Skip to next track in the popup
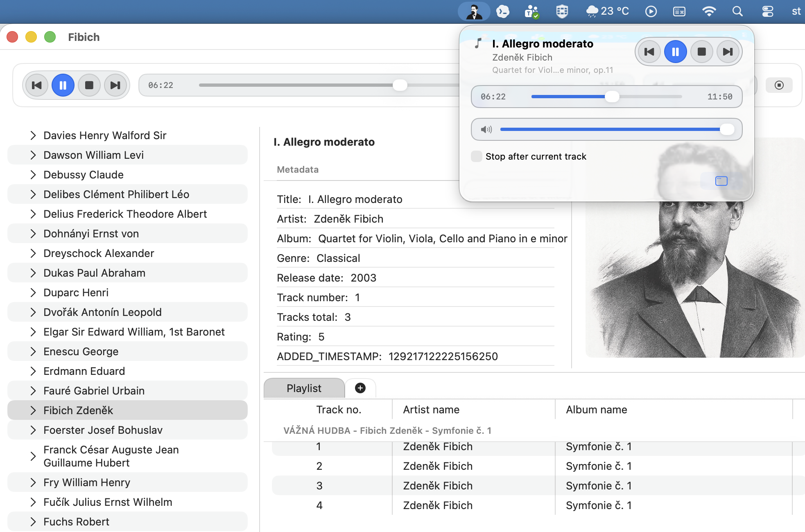The image size is (805, 532). pos(728,52)
